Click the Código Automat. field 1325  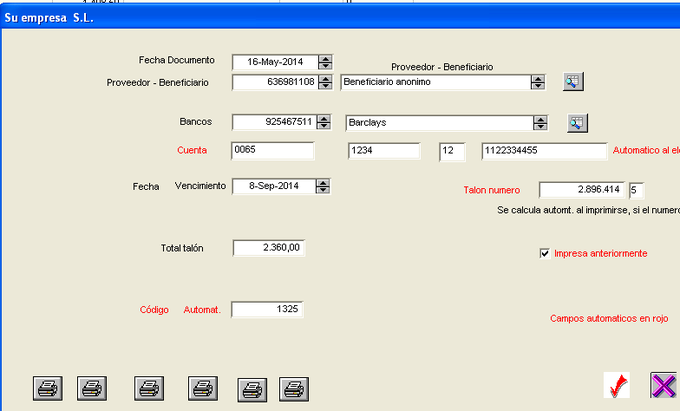coord(267,310)
